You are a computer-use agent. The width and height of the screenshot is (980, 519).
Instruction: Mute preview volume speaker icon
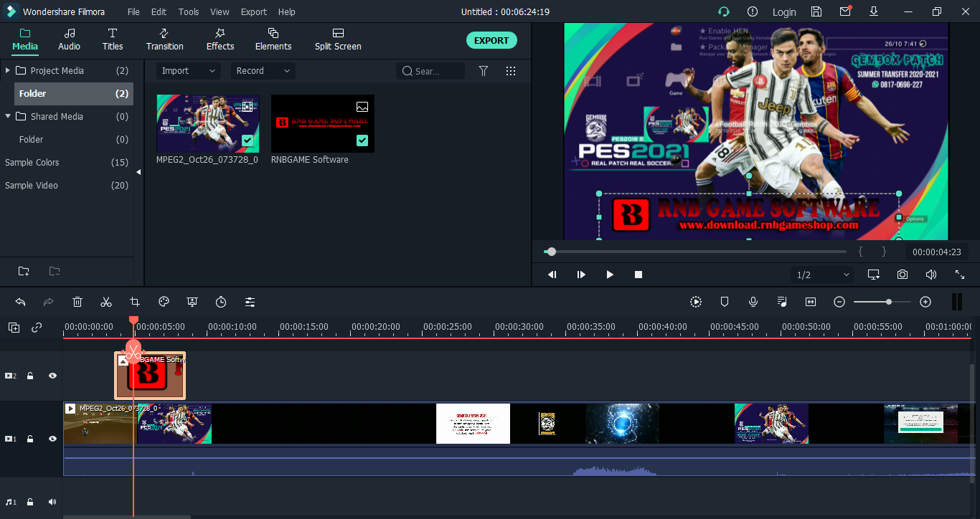(931, 275)
